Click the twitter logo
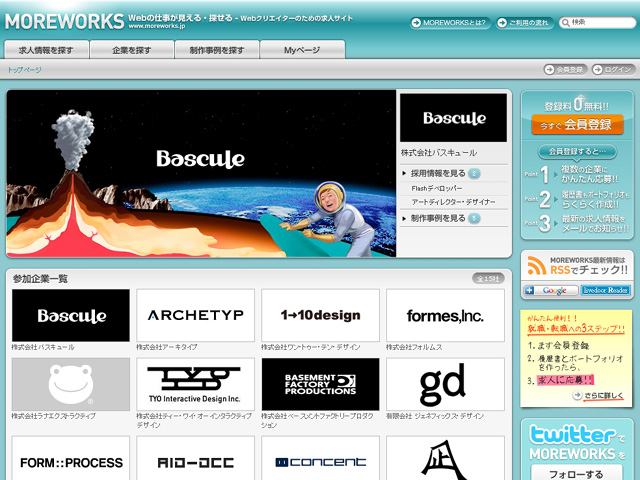Viewport: 640px width, 480px height. pyautogui.click(x=572, y=435)
